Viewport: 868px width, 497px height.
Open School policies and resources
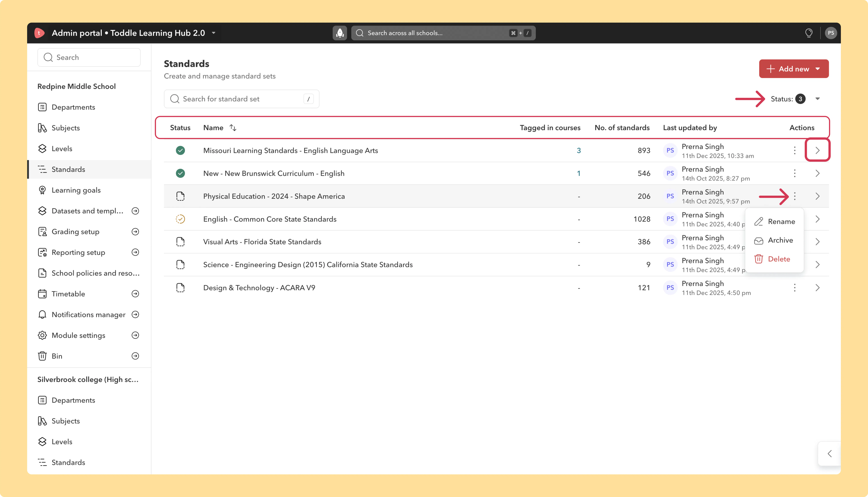click(89, 273)
